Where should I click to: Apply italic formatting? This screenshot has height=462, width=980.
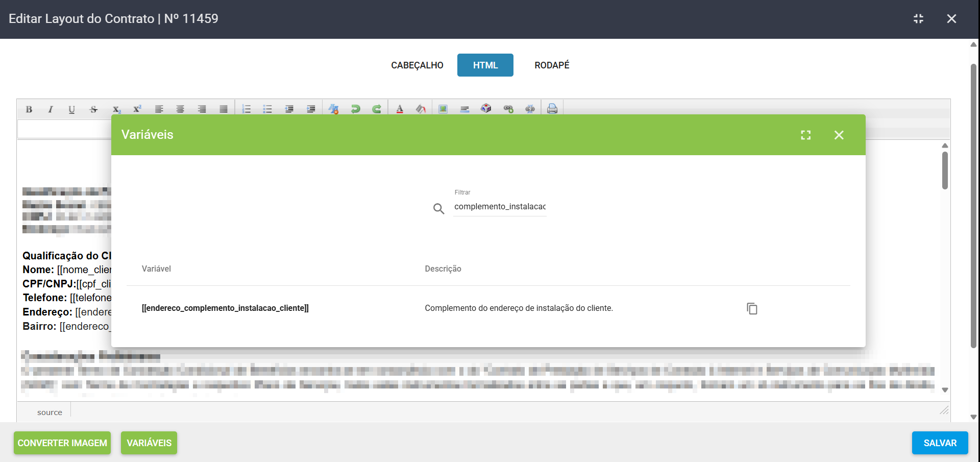[x=51, y=109]
